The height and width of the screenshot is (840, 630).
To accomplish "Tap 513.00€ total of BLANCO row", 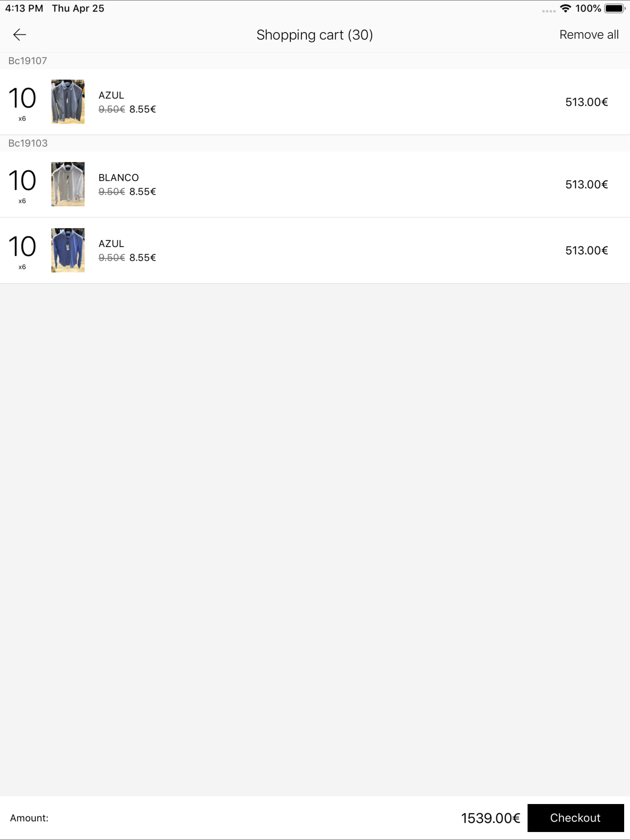I will tap(586, 184).
